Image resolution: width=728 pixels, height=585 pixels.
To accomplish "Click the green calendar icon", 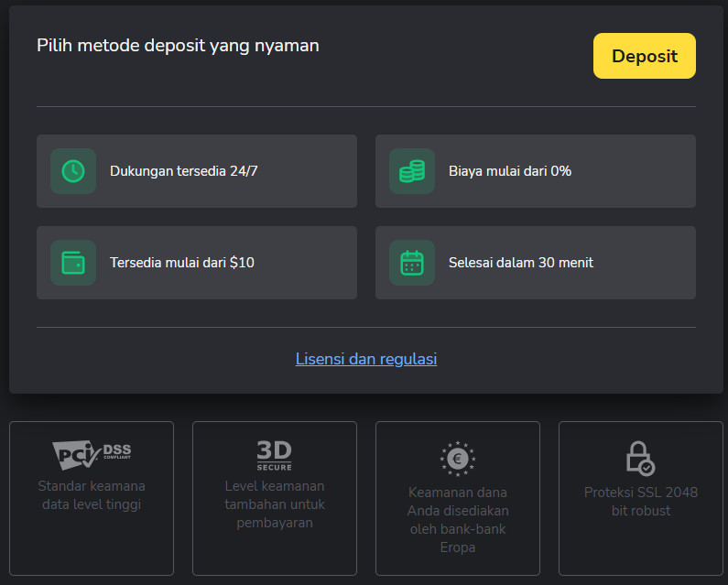I will [x=412, y=263].
